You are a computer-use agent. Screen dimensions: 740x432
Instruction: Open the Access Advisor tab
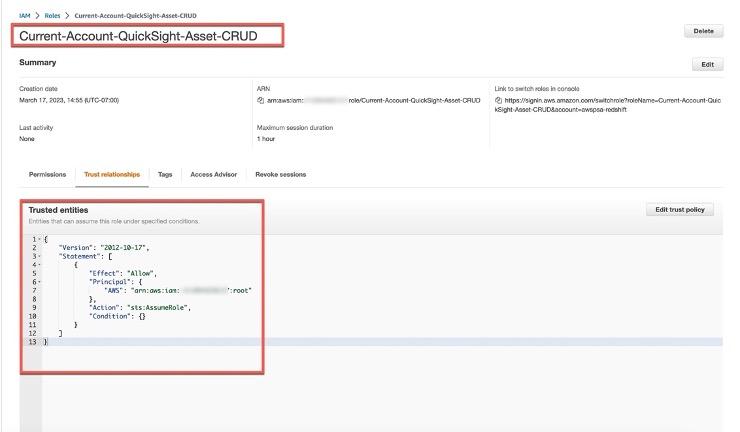(x=213, y=175)
